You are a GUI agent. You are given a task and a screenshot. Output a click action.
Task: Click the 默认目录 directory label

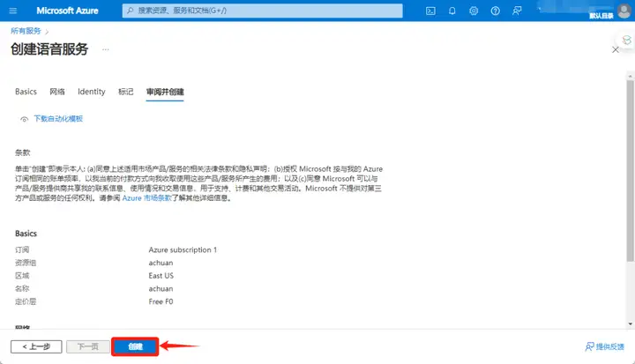[601, 16]
